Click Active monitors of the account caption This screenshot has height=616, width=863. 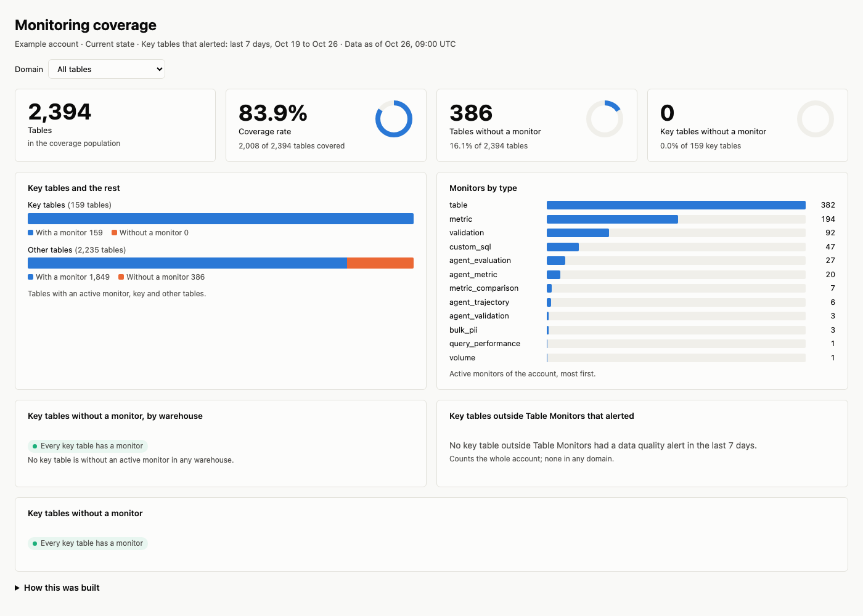[x=523, y=374]
